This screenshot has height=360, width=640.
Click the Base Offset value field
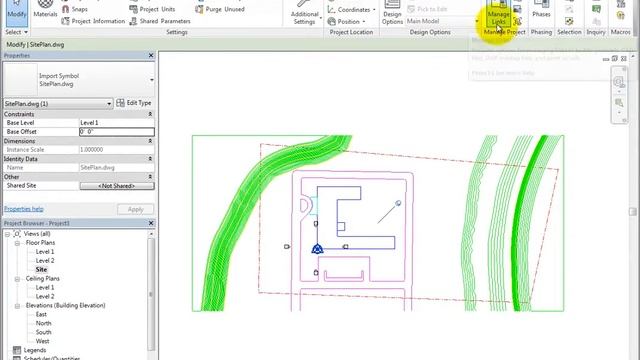[x=117, y=132]
